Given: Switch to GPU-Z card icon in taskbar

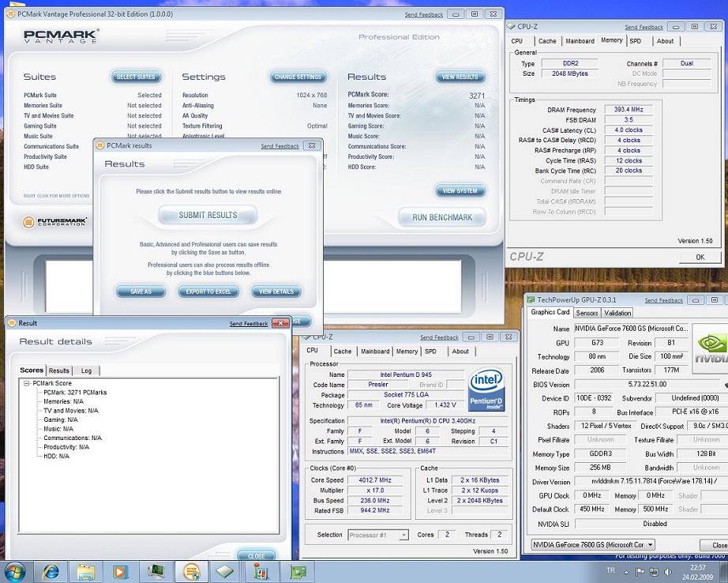Looking at the screenshot, I should [x=296, y=571].
